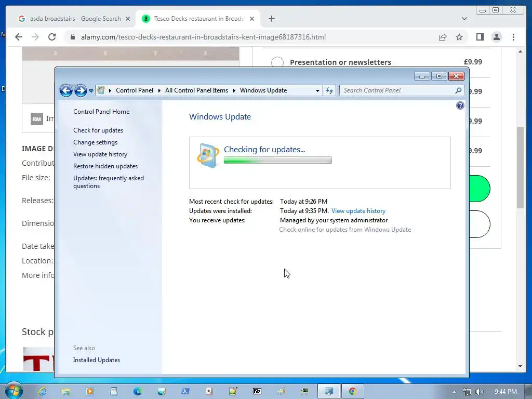This screenshot has width=532, height=399.
Task: Open Control Panel Home link
Action: pyautogui.click(x=101, y=112)
